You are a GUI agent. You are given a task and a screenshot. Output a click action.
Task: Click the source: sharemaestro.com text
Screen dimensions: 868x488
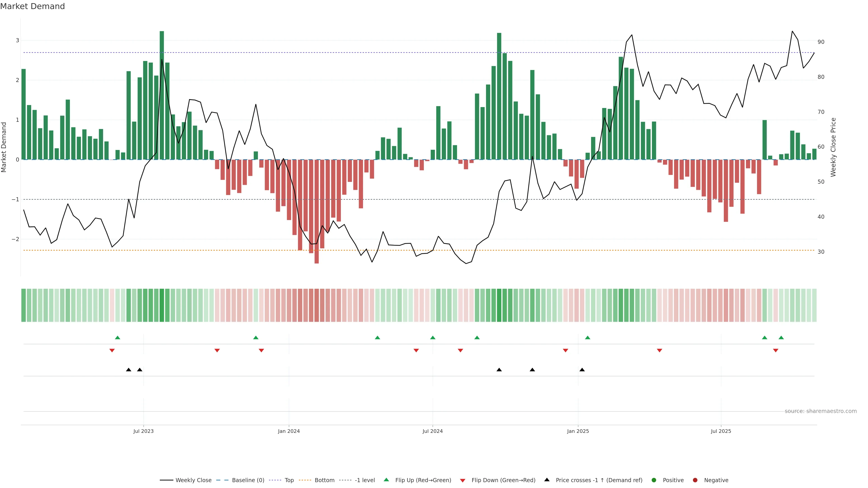pos(821,411)
